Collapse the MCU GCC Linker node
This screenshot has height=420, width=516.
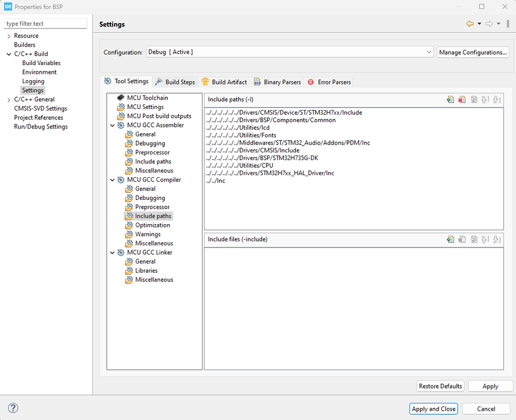pos(112,253)
